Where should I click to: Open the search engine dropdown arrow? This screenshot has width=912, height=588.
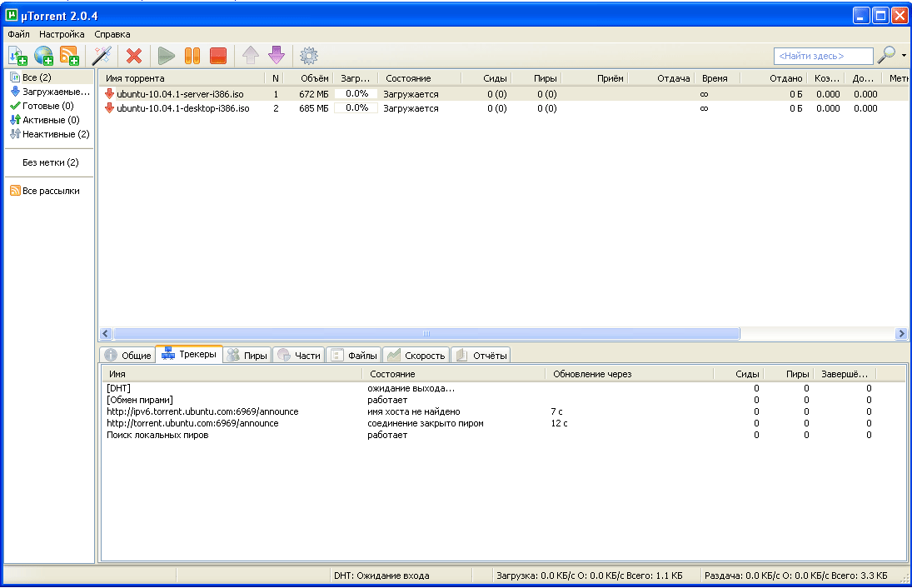click(904, 56)
